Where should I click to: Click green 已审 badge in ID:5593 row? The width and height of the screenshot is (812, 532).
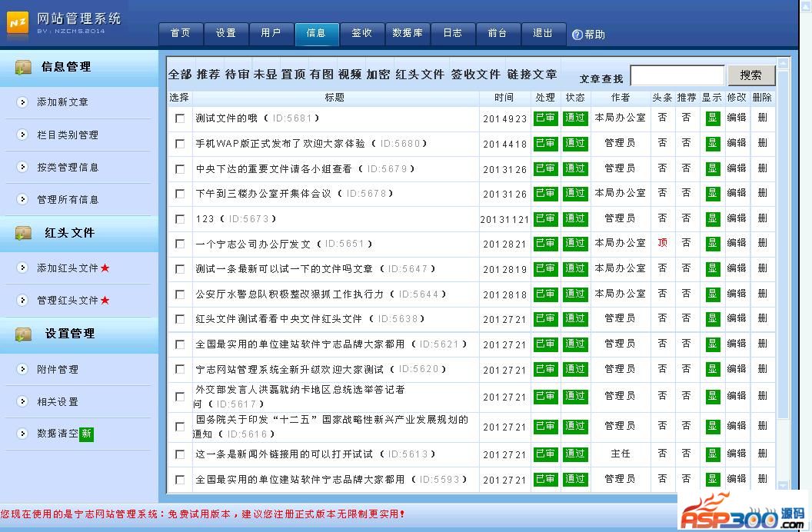pos(545,479)
